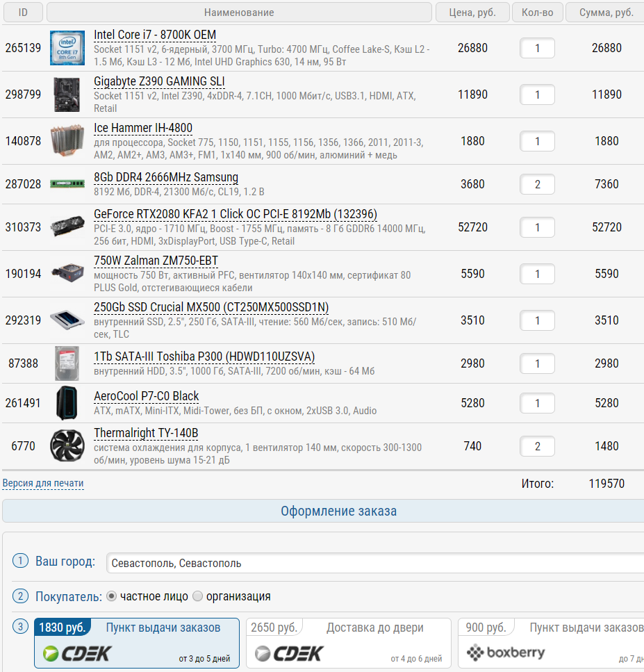
Task: Click product ID 310373
Action: pos(23,227)
